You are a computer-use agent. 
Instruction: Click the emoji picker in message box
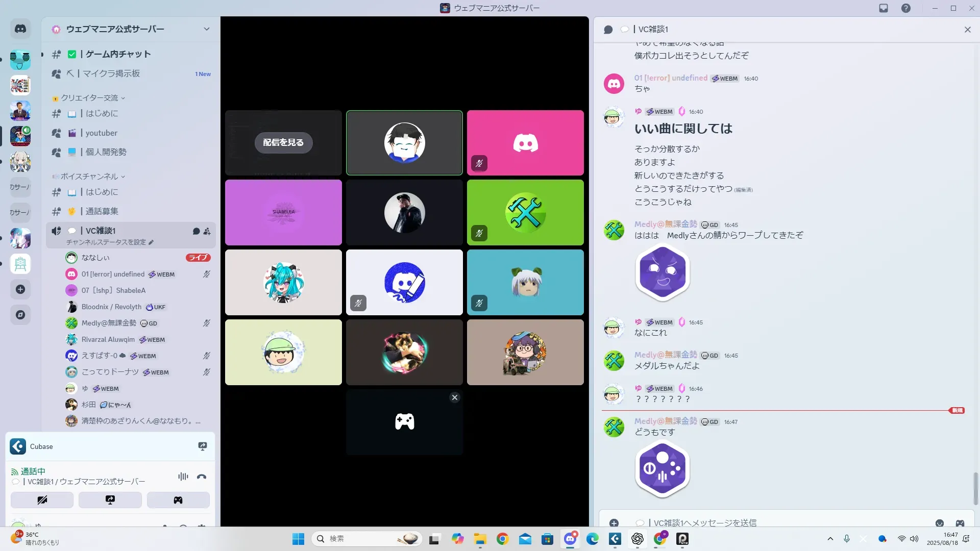coord(940,523)
